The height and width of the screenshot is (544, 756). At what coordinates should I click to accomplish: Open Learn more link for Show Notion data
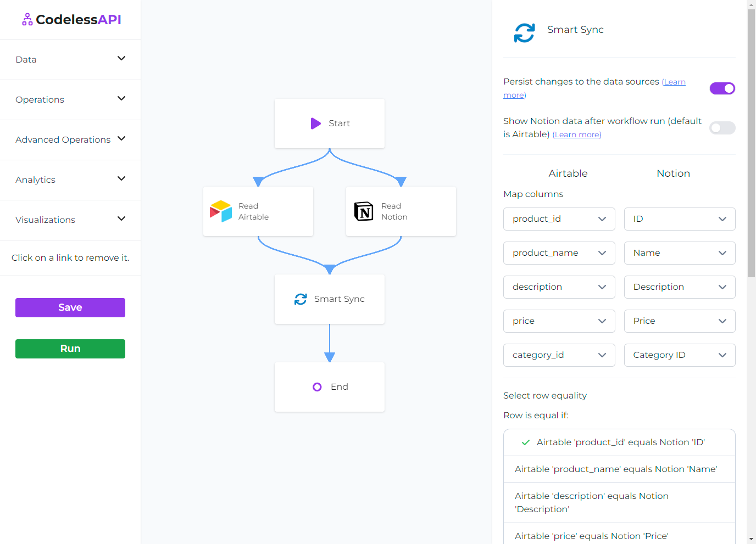coord(577,135)
